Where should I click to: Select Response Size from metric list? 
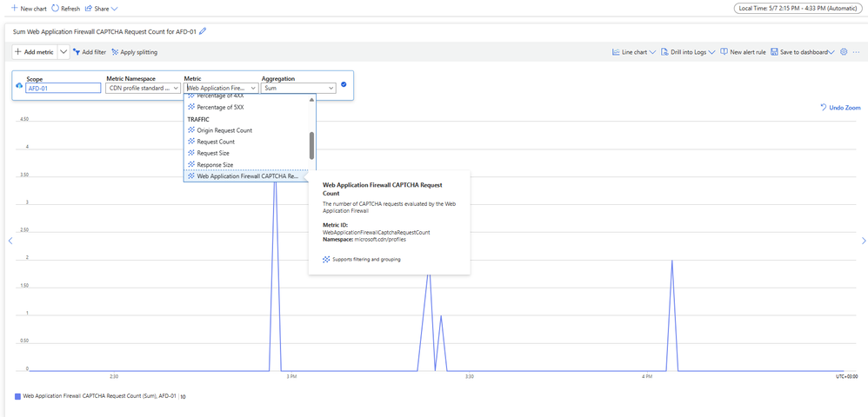[214, 164]
